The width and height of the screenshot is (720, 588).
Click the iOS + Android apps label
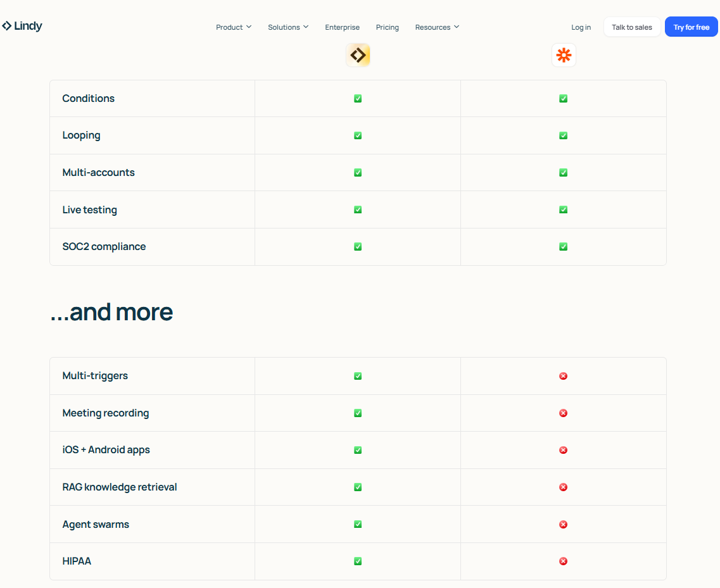click(x=106, y=450)
